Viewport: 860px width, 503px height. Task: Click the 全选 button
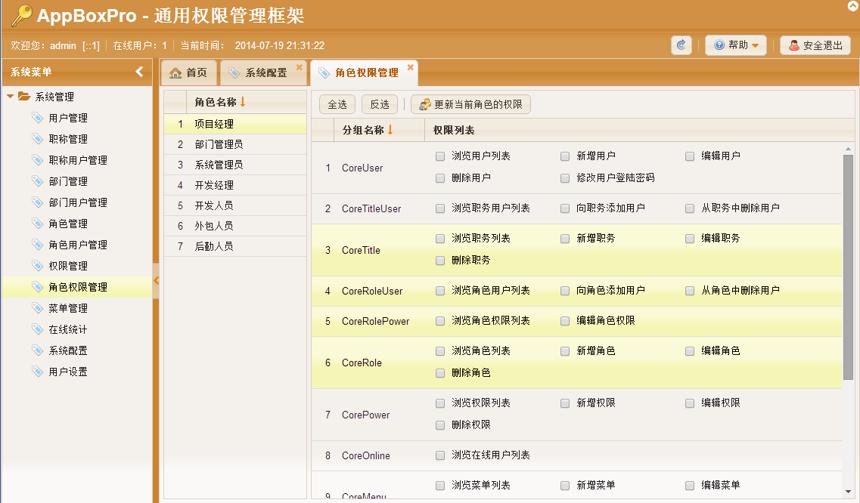[337, 104]
